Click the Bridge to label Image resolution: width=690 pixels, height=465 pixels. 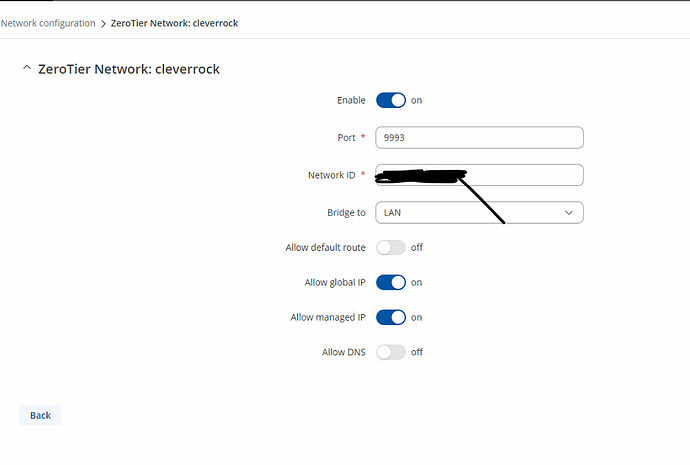(x=346, y=212)
